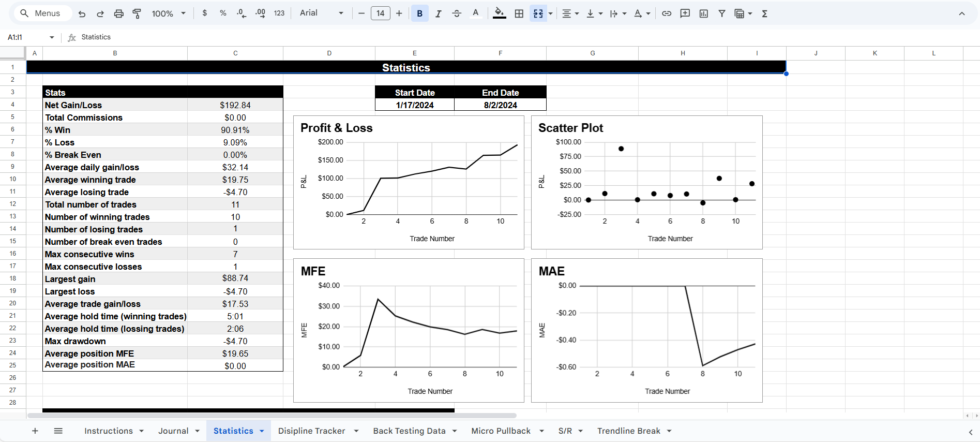Open more number formats (123)
The width and height of the screenshot is (980, 442).
point(279,13)
